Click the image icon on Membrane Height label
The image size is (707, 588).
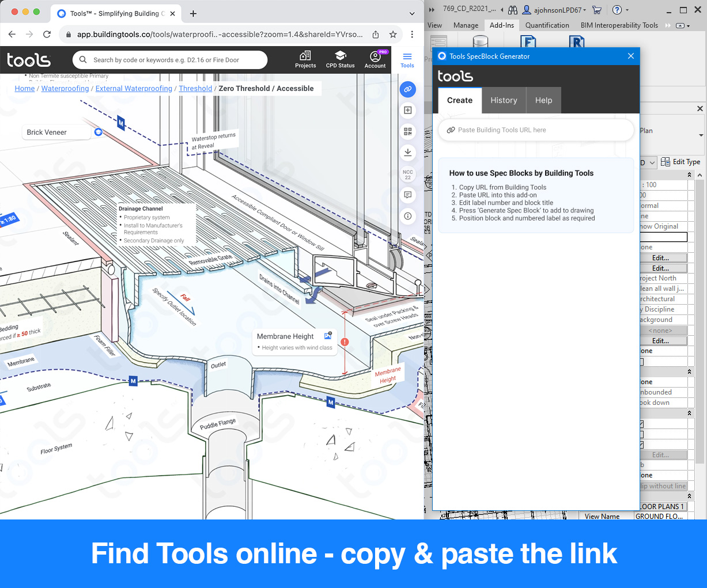point(328,336)
